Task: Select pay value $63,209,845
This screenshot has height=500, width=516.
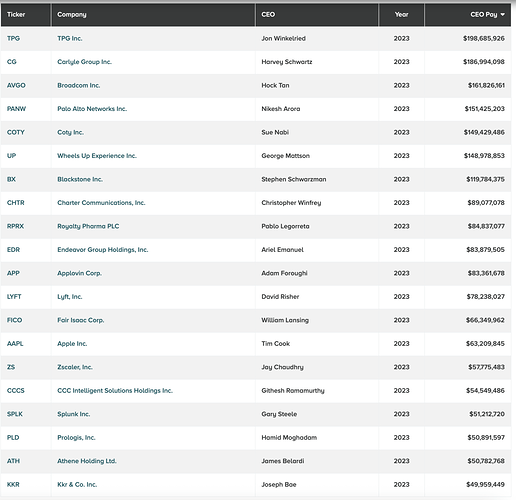Action: tap(485, 344)
